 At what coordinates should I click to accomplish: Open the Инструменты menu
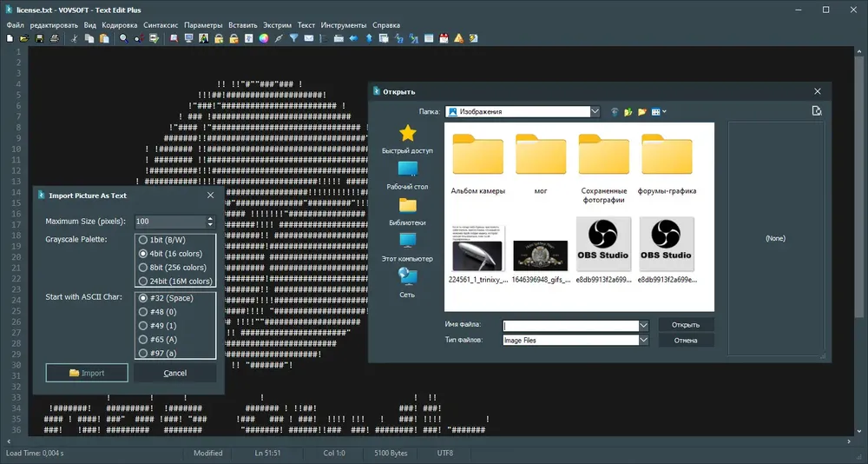344,25
